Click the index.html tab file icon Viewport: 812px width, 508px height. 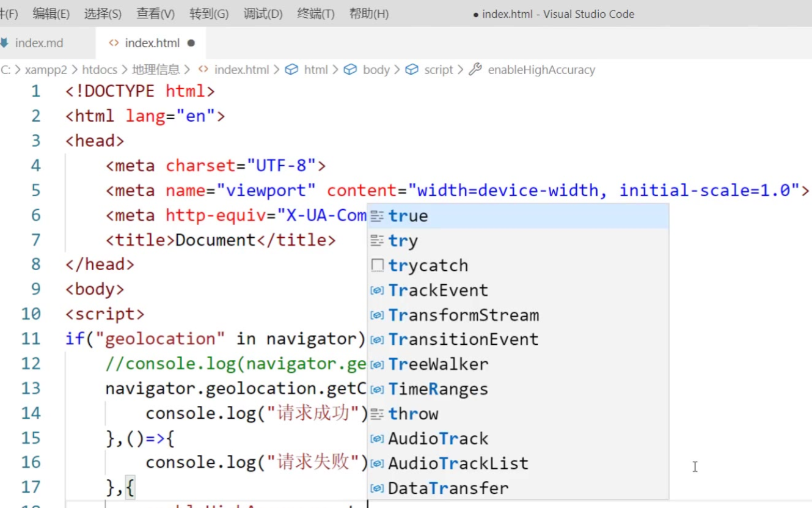tap(113, 43)
